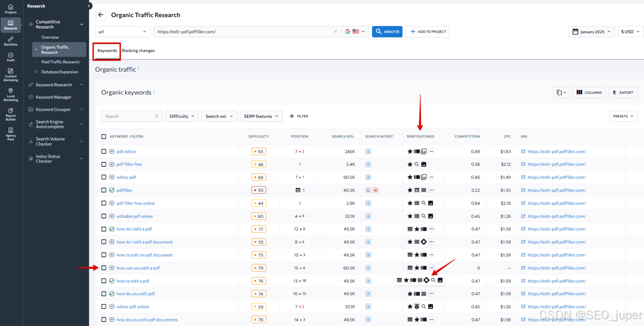
Task: Click informational intent badge in pdf editor row
Action: (x=368, y=151)
